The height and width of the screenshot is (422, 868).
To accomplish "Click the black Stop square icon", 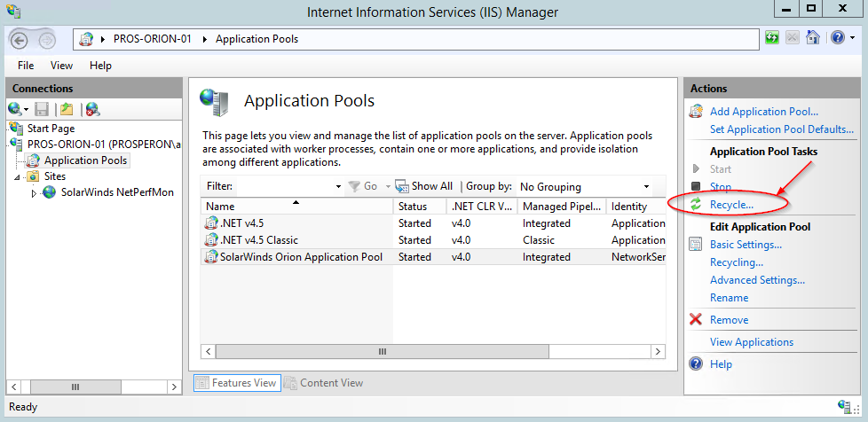I will pyautogui.click(x=696, y=186).
